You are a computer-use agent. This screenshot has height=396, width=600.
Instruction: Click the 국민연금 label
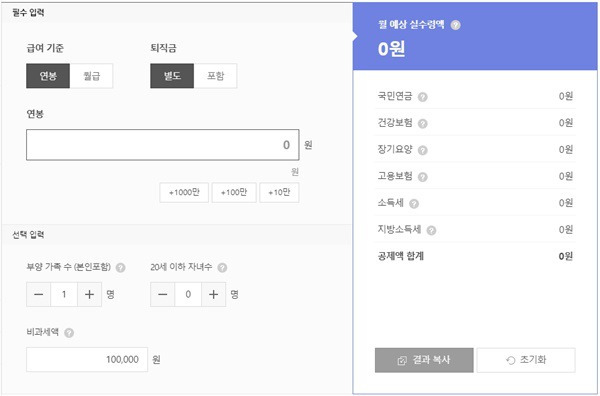(395, 96)
